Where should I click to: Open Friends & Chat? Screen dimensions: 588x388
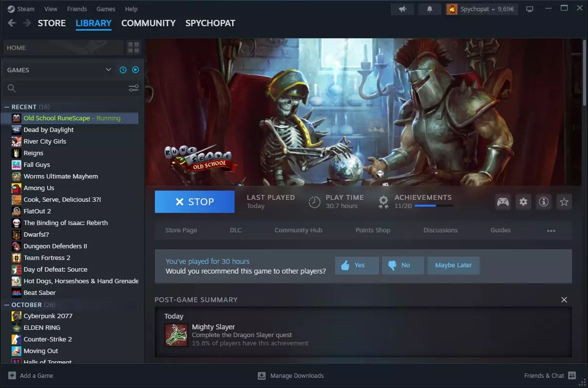tap(550, 375)
